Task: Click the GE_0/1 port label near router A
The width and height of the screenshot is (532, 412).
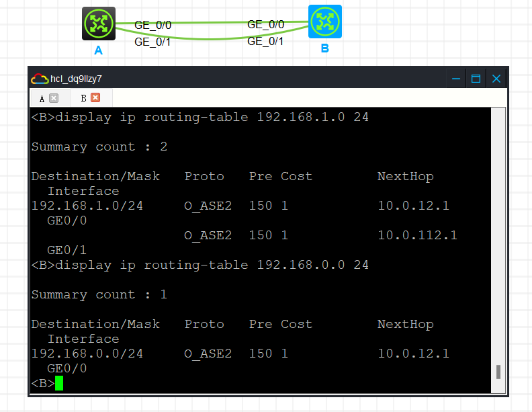Action: (x=152, y=42)
